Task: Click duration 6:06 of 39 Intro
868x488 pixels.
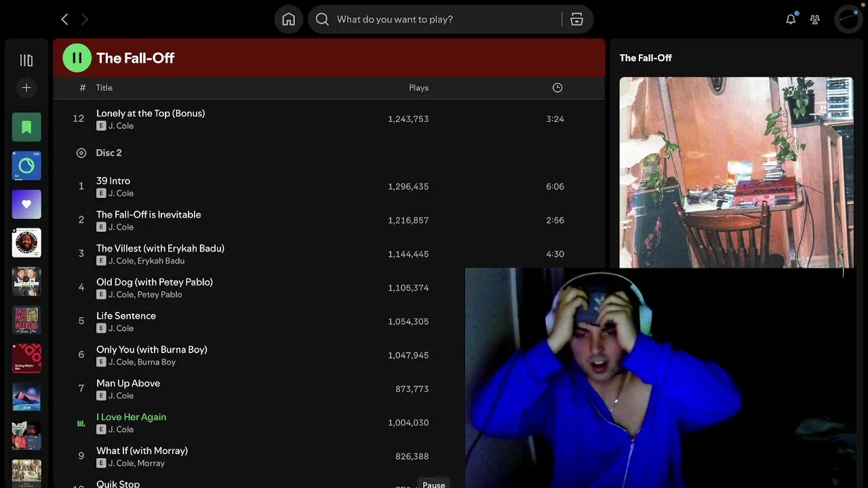Action: point(555,186)
